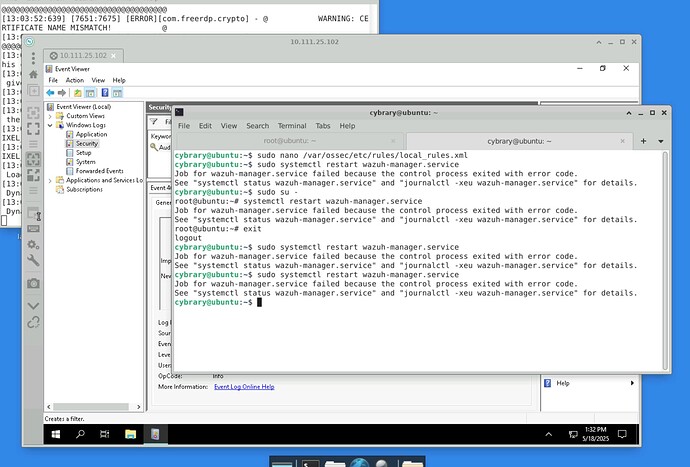Open Windows notification center icon
This screenshot has height=467, width=690.
(622, 434)
